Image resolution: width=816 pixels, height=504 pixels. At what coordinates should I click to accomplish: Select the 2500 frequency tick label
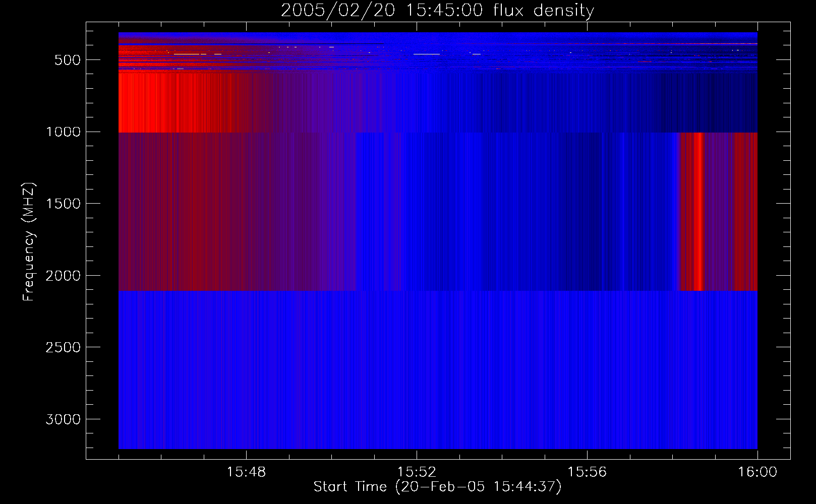(63, 348)
